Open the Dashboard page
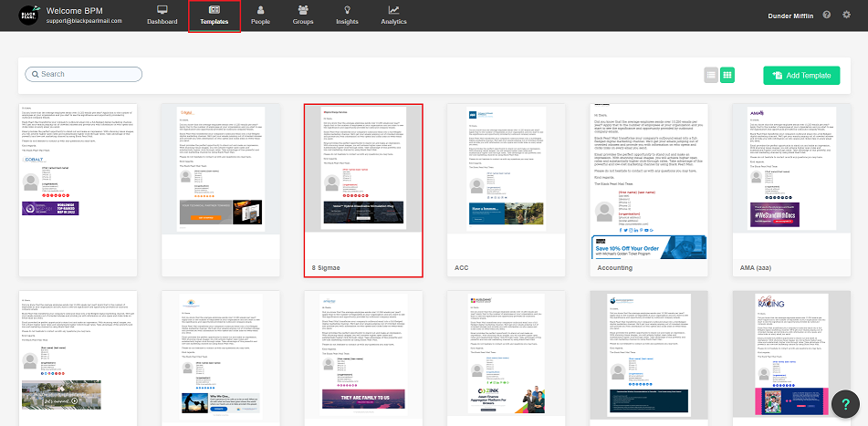Screen dimensions: 868x426 click(x=162, y=15)
